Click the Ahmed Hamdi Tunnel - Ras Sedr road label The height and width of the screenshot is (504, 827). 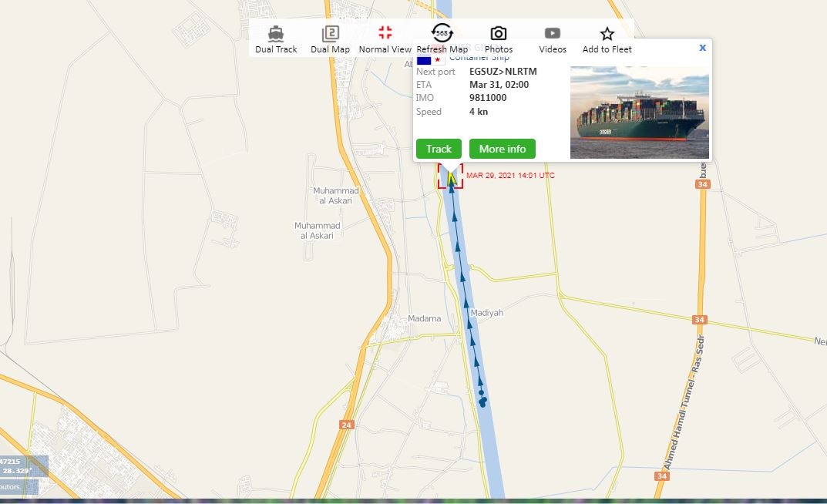coord(684,402)
